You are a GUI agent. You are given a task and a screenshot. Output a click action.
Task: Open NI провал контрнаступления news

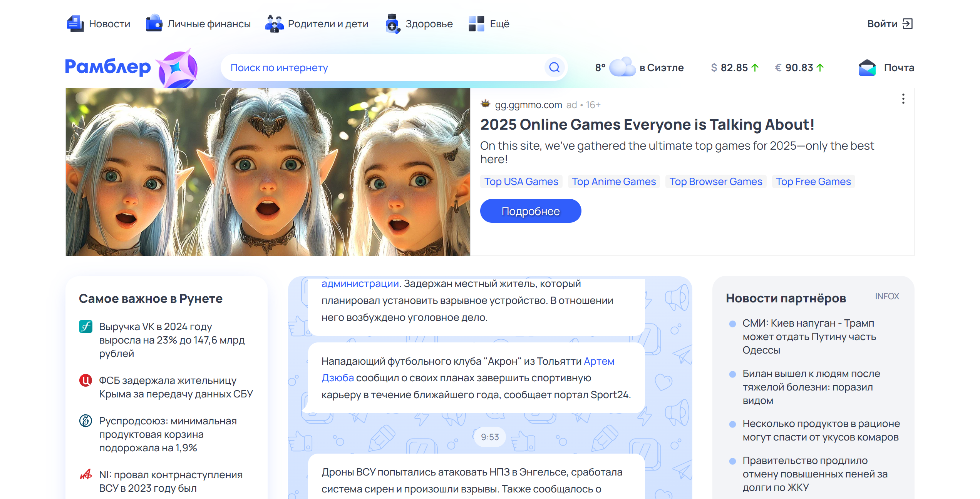(x=171, y=482)
